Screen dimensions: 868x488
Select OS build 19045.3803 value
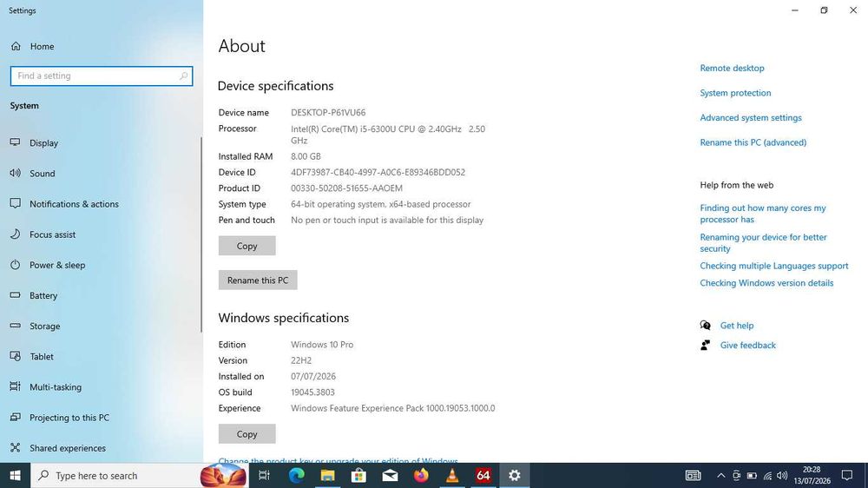312,392
